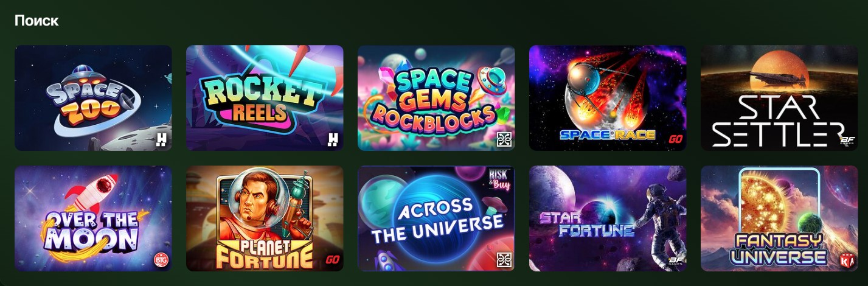The height and width of the screenshot is (286, 868).
Task: Launch the Fantasy Universe game
Action: click(779, 218)
